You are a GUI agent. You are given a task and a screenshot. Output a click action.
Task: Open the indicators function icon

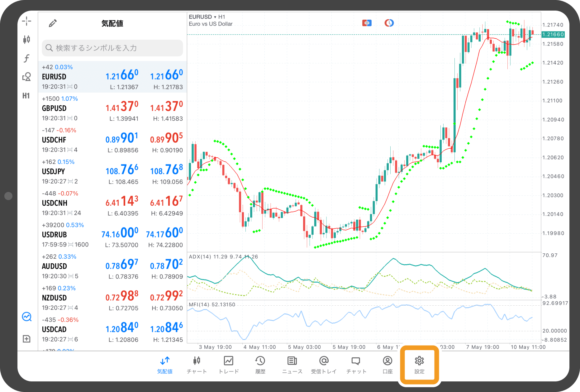coord(26,58)
